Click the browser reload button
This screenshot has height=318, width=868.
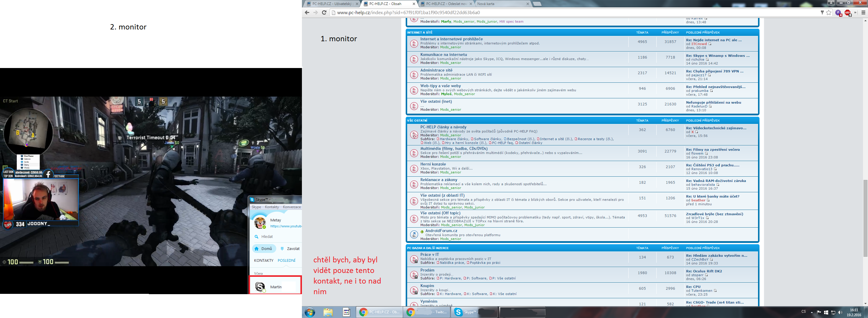(324, 12)
